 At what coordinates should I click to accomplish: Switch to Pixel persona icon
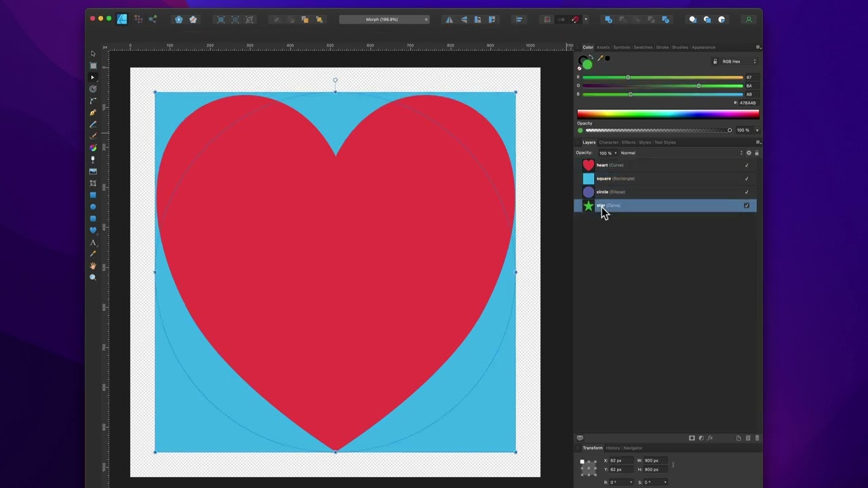[138, 19]
